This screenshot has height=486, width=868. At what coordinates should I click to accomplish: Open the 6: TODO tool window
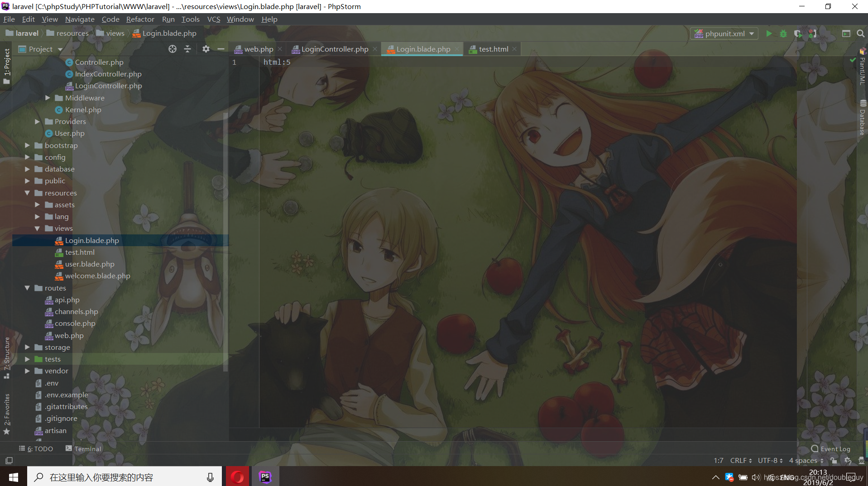coord(36,449)
